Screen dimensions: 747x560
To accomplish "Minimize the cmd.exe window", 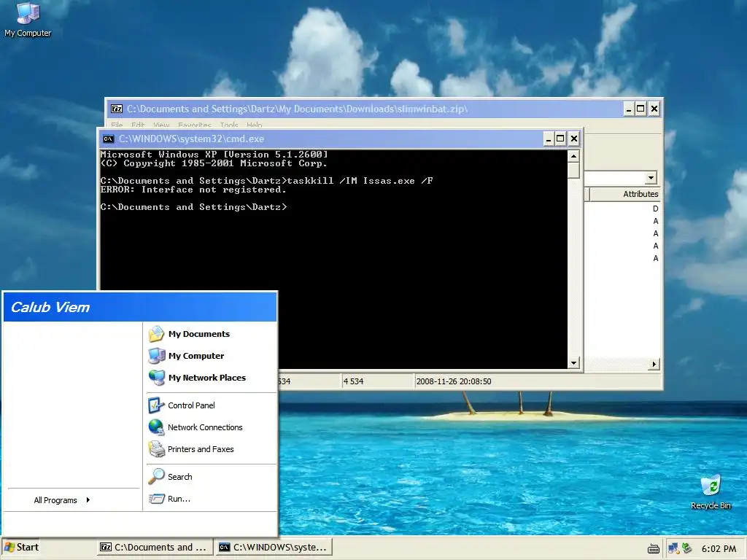I will 548,139.
